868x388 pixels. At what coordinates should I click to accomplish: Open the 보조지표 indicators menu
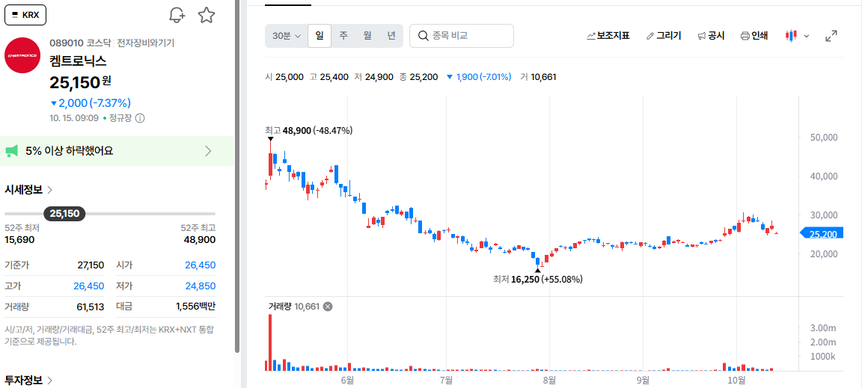(608, 36)
